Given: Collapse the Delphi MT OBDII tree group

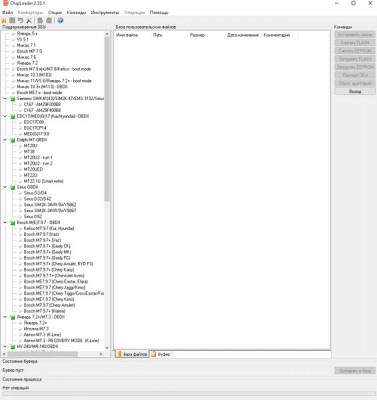Looking at the screenshot, I should pos(5,140).
